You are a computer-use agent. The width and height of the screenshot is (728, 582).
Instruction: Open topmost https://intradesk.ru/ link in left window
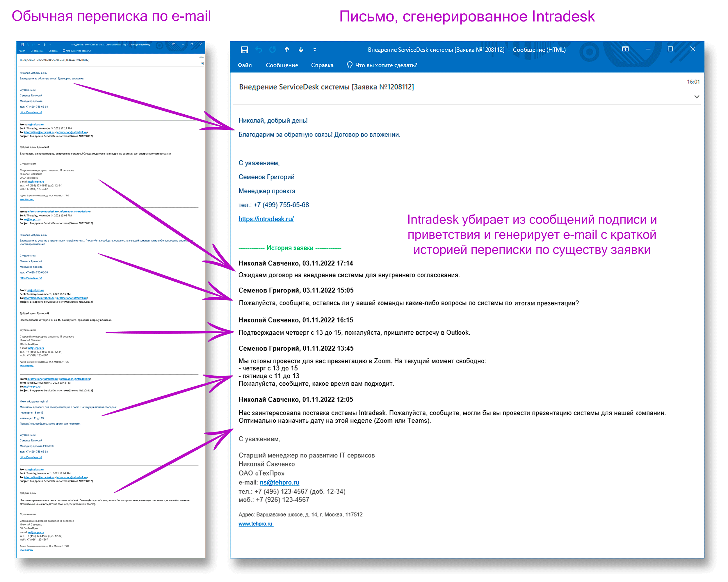coord(31,112)
